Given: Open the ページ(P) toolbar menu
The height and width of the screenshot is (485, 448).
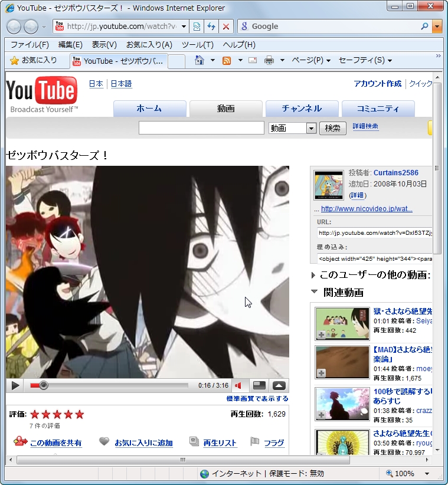Looking at the screenshot, I should coord(311,60).
